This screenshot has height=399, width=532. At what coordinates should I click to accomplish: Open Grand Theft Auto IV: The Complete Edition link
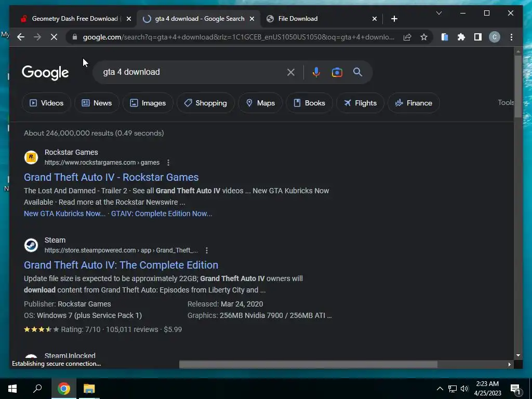pos(121,265)
